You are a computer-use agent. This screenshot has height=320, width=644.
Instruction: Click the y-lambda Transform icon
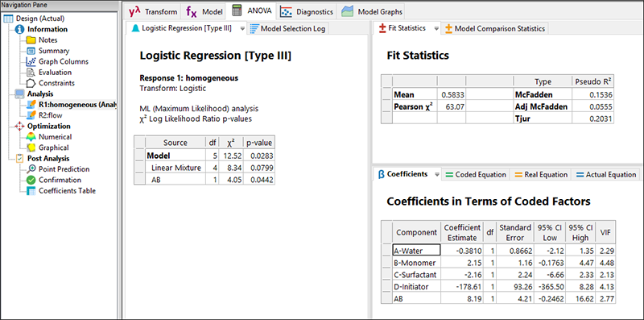tap(134, 11)
